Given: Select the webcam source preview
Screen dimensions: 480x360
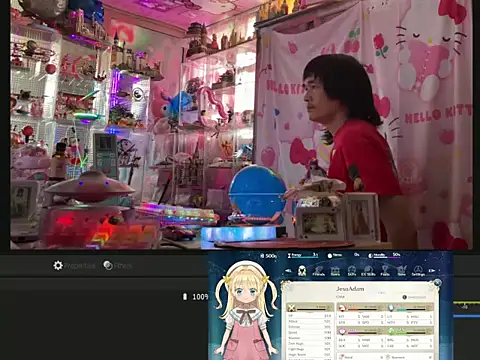Looking at the screenshot, I should (241, 124).
